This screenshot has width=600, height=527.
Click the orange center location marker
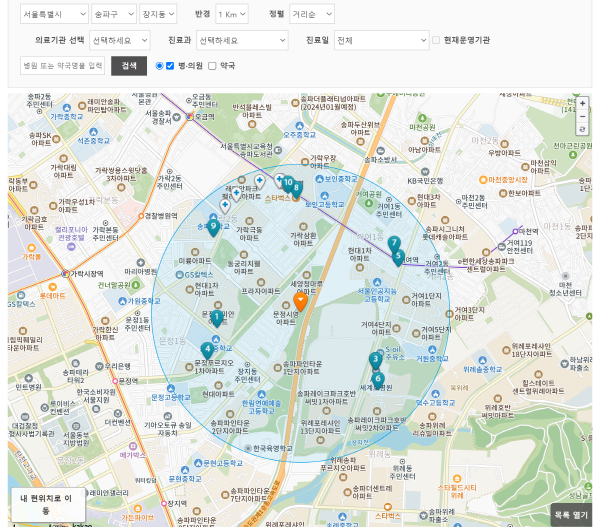(300, 301)
